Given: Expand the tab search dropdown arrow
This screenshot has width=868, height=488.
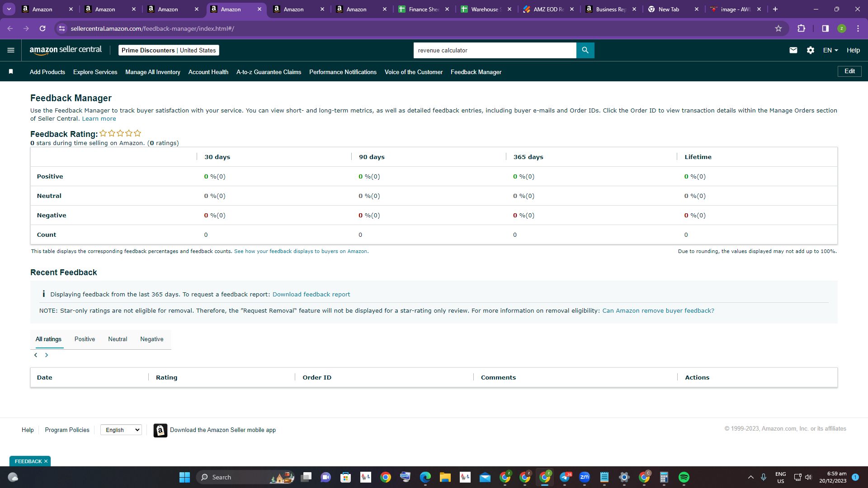Looking at the screenshot, I should (9, 9).
